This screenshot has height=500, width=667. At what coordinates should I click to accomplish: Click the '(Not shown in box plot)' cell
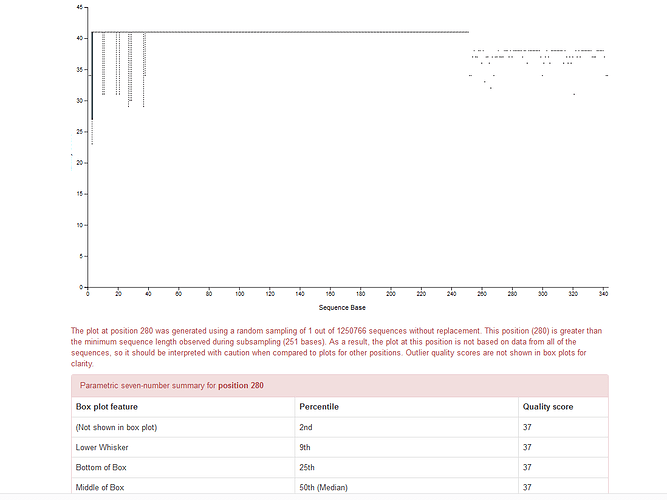116,427
